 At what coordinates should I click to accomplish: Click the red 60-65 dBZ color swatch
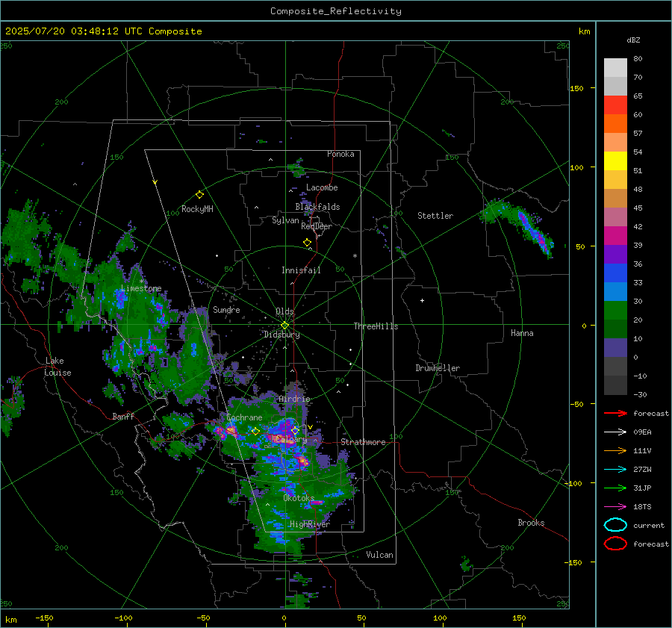click(x=615, y=105)
